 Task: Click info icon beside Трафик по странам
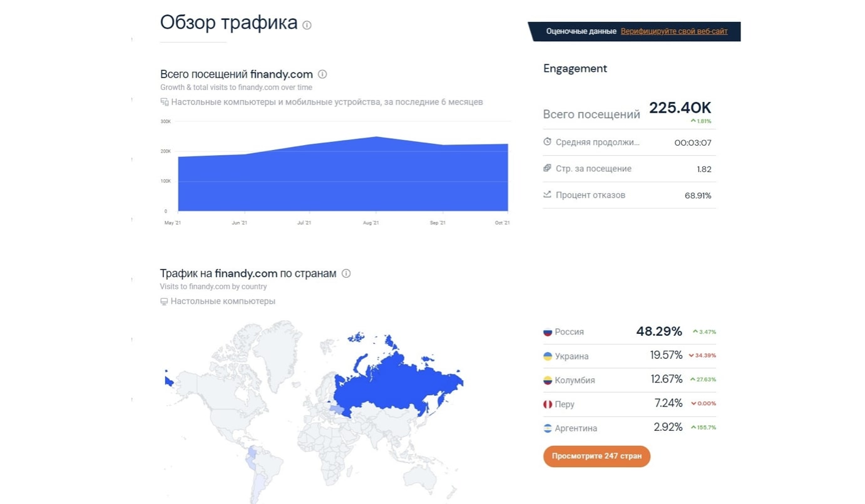click(346, 273)
